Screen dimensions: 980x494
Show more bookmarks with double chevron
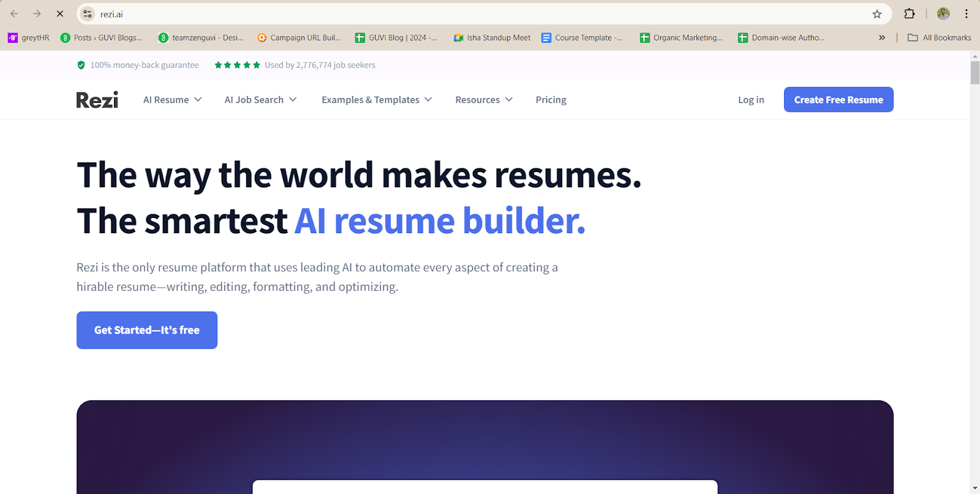tap(882, 37)
